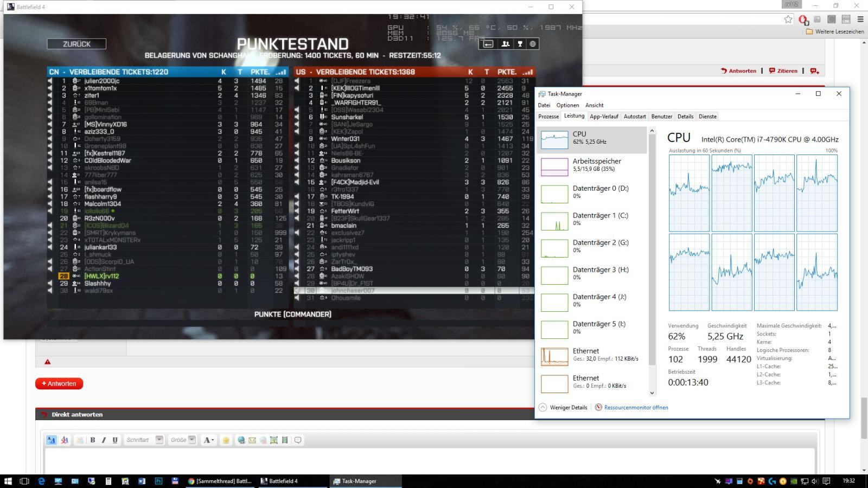The width and height of the screenshot is (868, 488).
Task: Select the Ethernet entry showing 112 KBit/s
Action: click(592, 357)
